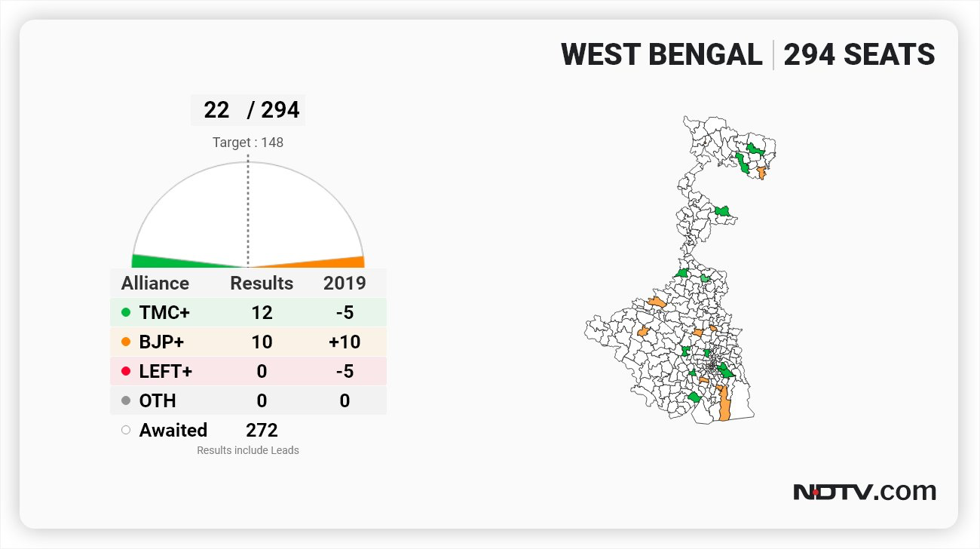Image resolution: width=980 pixels, height=549 pixels.
Task: Select the BJP+ alliance row
Action: click(248, 342)
